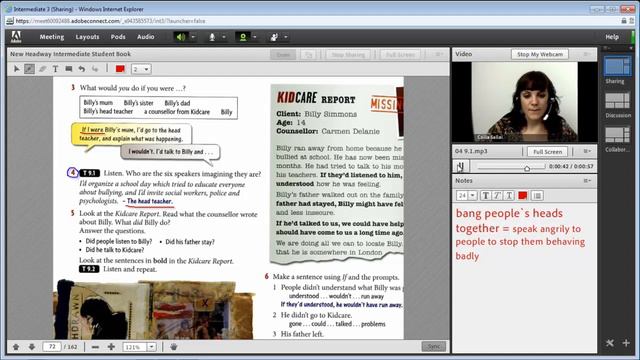The width and height of the screenshot is (640, 360).
Task: Redo the last whiteboard action
Action: coord(95,69)
